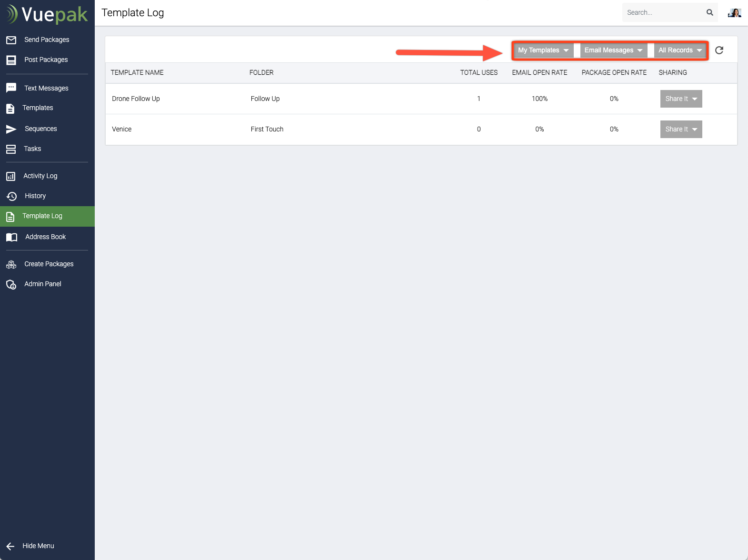Image resolution: width=748 pixels, height=560 pixels.
Task: Click the Send Packages envelope icon
Action: coord(11,40)
